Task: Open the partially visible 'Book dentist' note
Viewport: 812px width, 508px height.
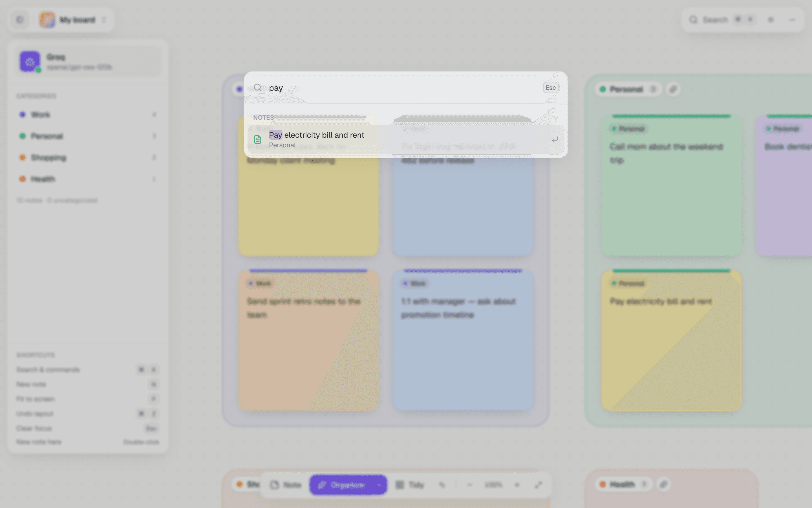Action: coord(784,185)
